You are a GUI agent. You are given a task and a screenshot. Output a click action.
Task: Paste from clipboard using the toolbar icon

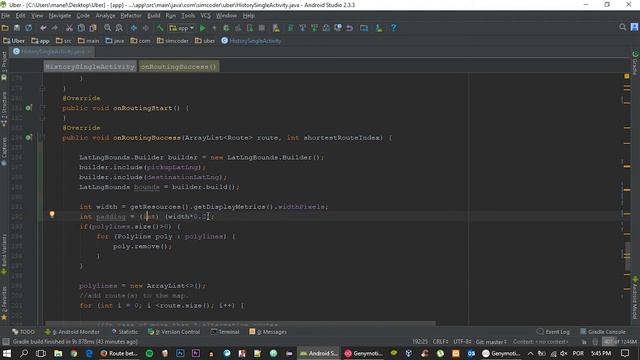(93, 28)
